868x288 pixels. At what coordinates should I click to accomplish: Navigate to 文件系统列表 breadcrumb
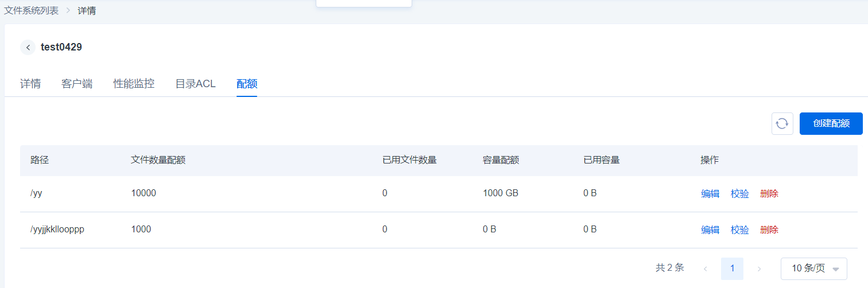click(x=32, y=11)
